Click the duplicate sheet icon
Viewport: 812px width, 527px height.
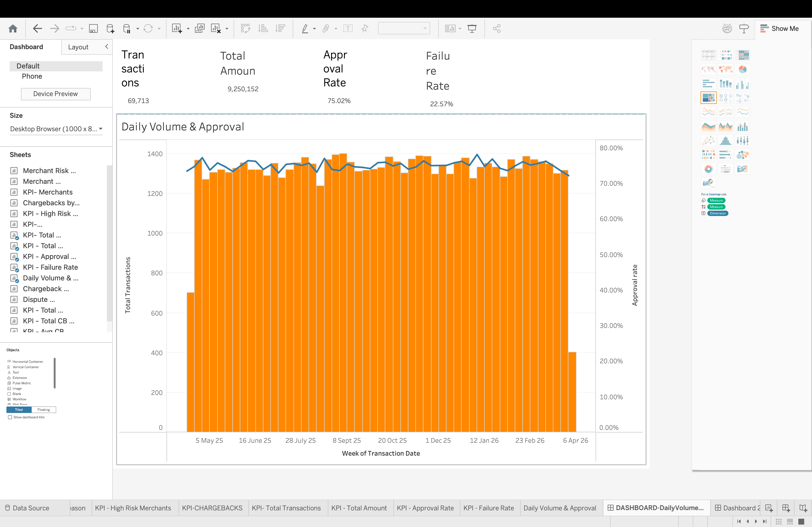(200, 29)
